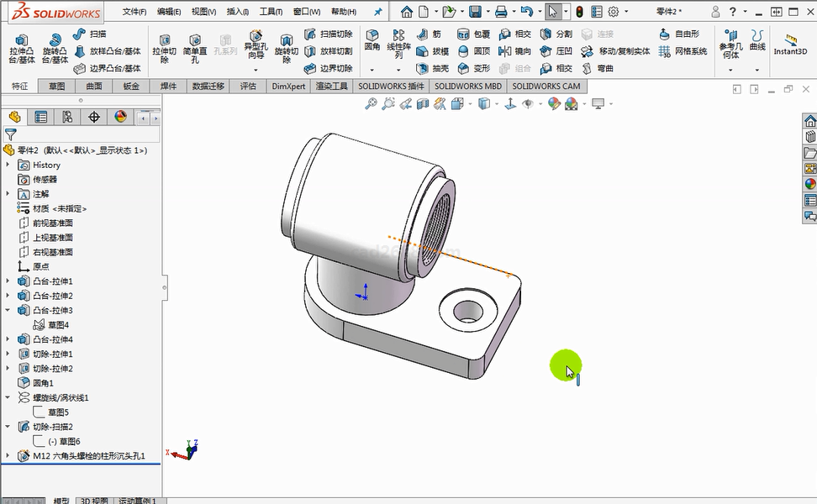Click the Zoom to Fit icon
This screenshot has height=504, width=817.
(x=371, y=104)
